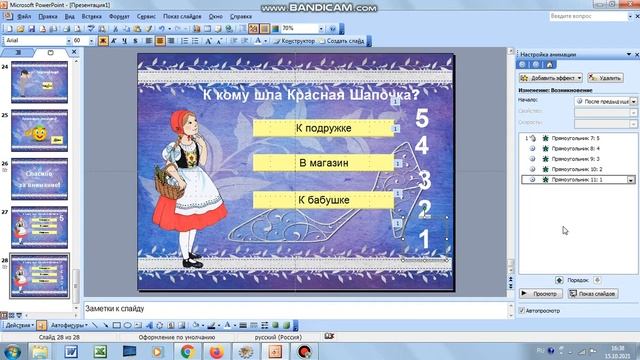The height and width of the screenshot is (360, 640).
Task: Create a new blank presentation
Action: (x=9, y=29)
